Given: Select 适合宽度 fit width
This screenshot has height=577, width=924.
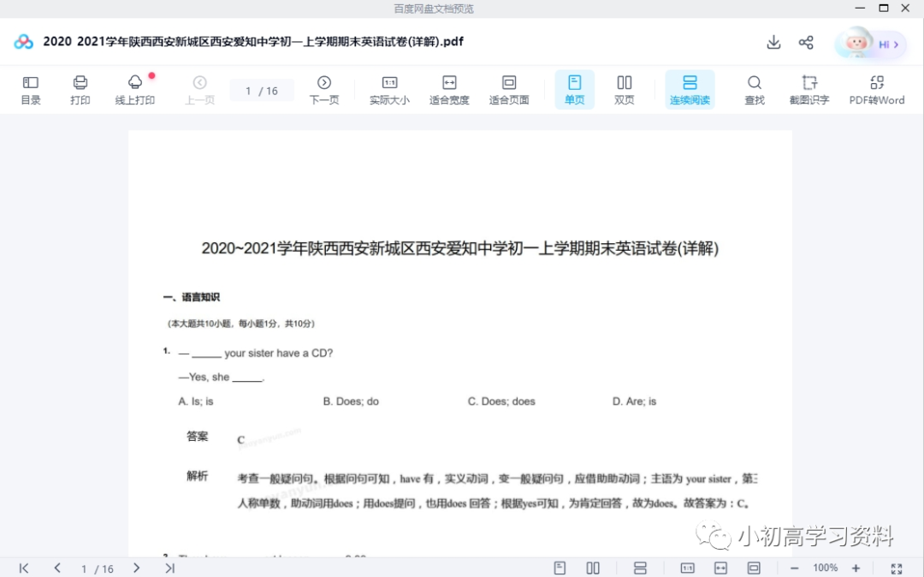Looking at the screenshot, I should point(449,90).
